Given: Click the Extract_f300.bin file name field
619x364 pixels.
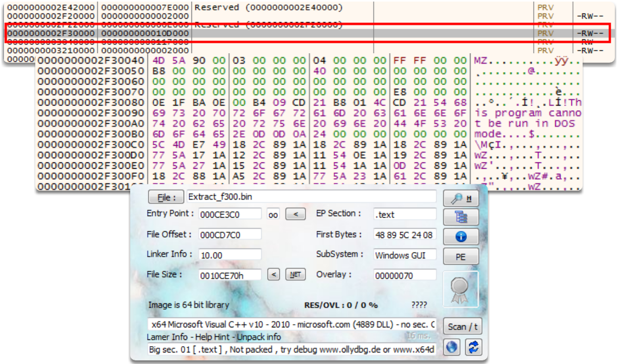Looking at the screenshot, I should pyautogui.click(x=312, y=197).
